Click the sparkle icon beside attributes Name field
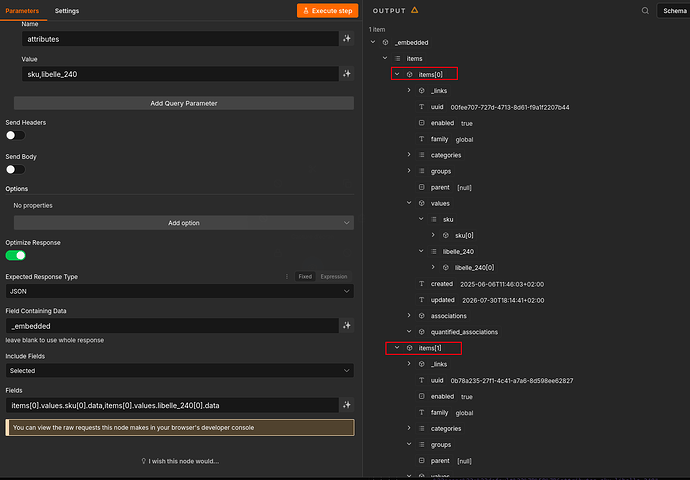Viewport: 690px width, 480px height. [x=347, y=39]
